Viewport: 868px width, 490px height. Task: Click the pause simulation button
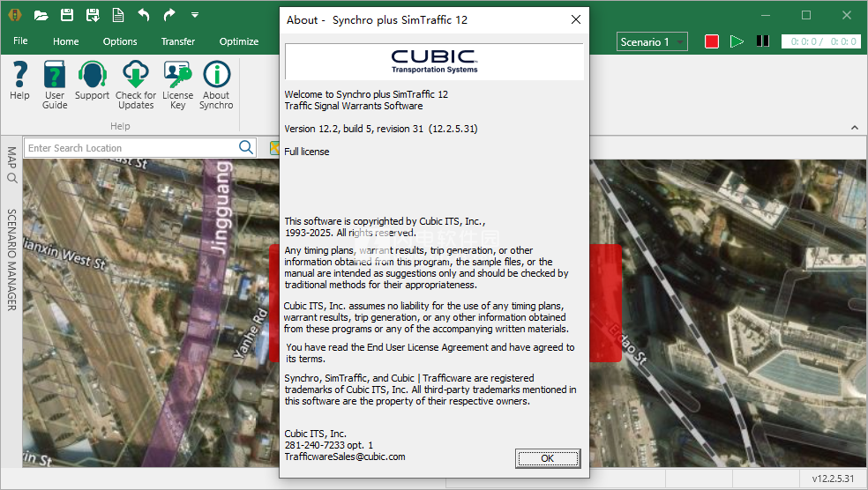click(x=763, y=41)
